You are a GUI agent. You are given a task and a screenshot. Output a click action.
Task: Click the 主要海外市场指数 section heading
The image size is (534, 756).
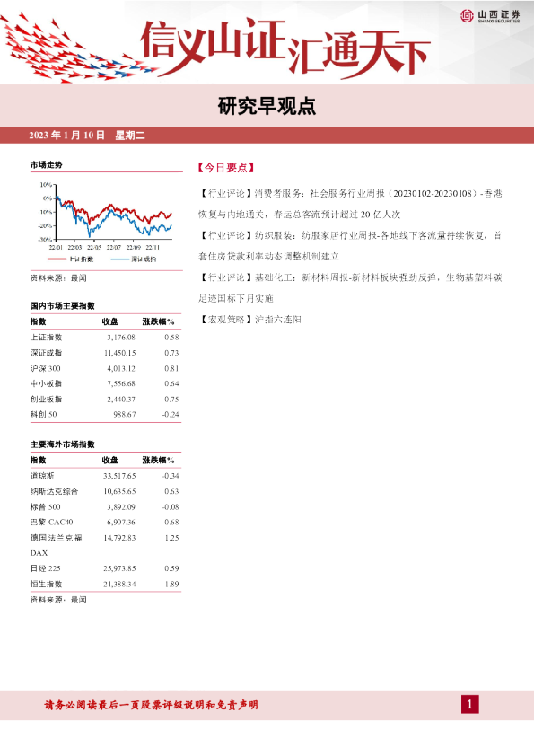pyautogui.click(x=63, y=444)
